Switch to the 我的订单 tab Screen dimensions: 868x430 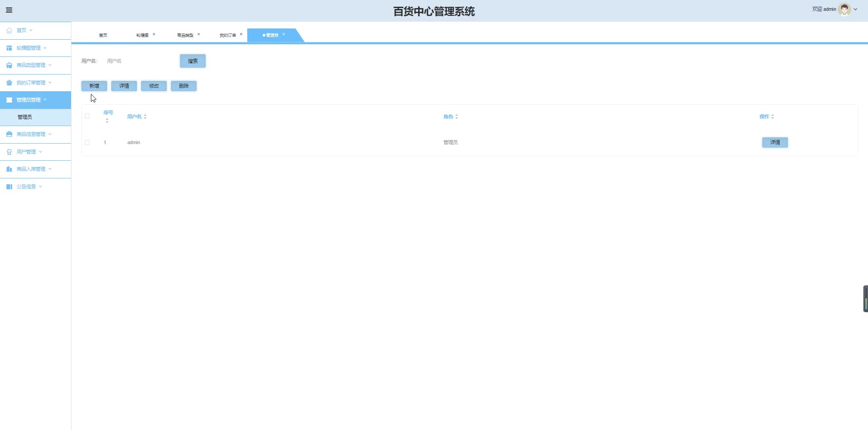tap(228, 35)
